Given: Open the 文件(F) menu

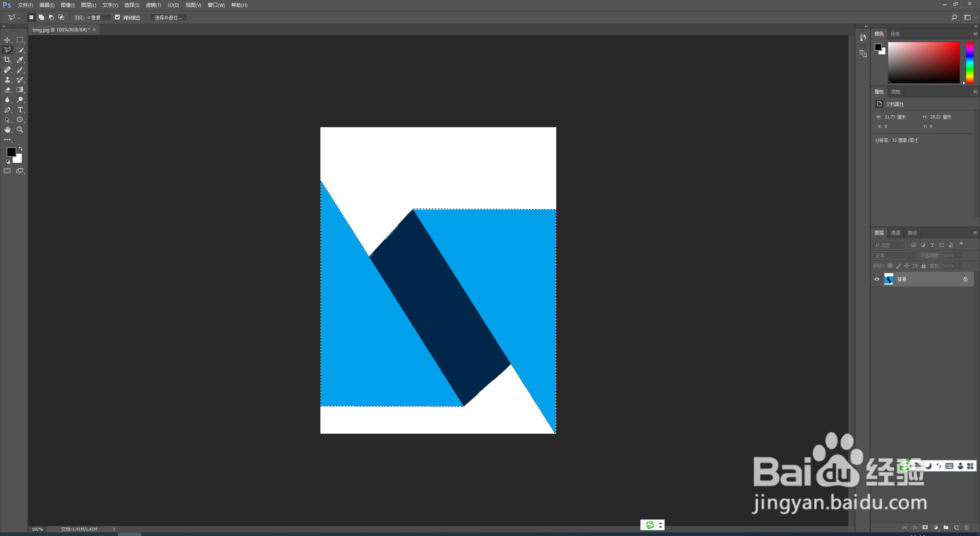Looking at the screenshot, I should 25,5.
